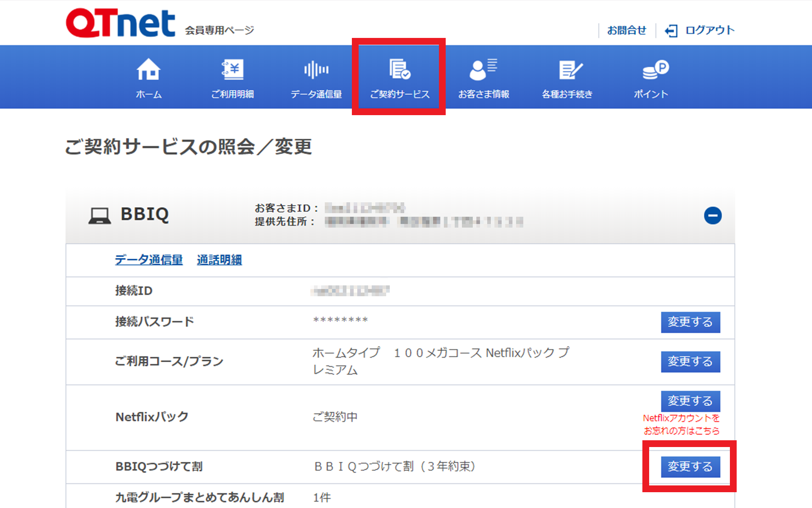Click the 1件 value

322,498
